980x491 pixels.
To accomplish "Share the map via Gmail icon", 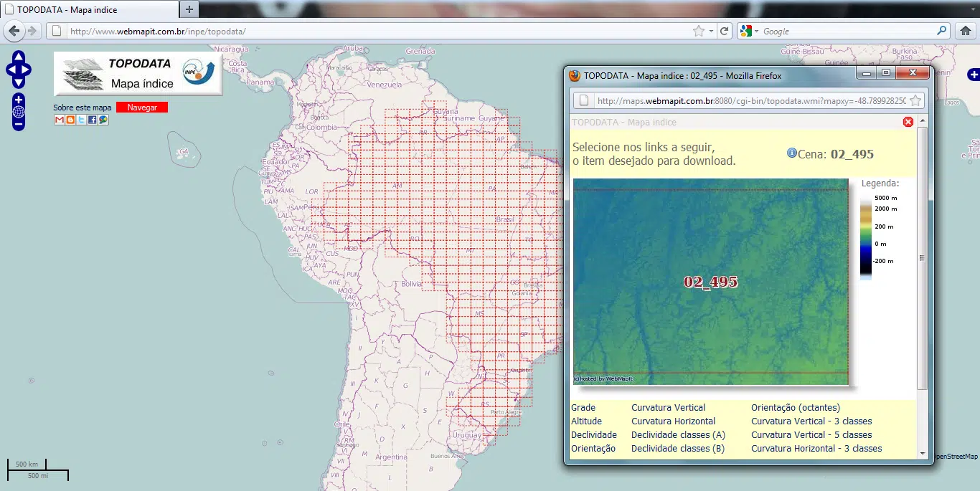I will click(60, 120).
